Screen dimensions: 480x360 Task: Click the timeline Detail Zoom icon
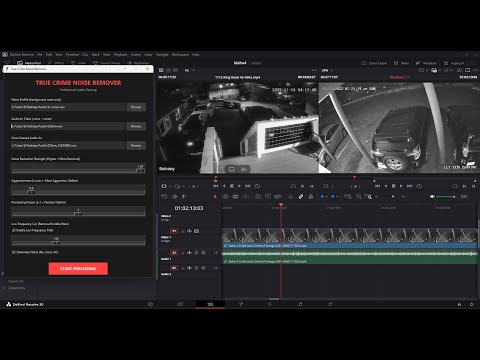click(359, 197)
